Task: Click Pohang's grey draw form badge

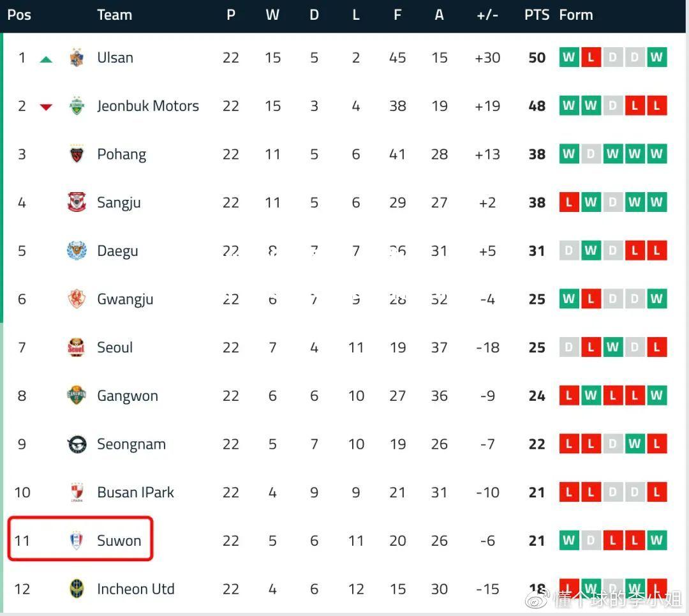Action: (x=591, y=154)
